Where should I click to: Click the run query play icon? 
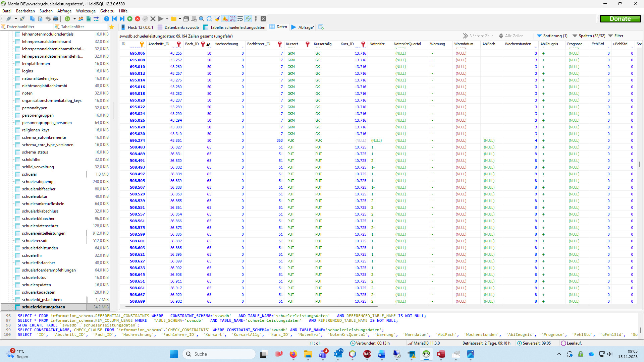tap(161, 19)
